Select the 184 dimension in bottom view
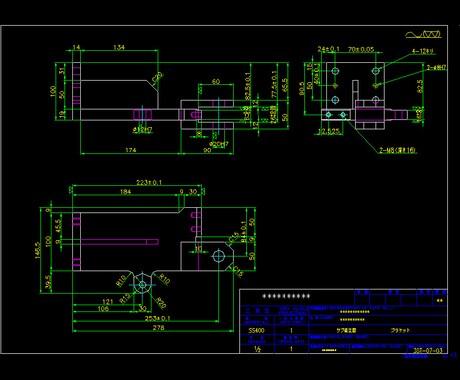The image size is (460, 380). pyautogui.click(x=125, y=192)
